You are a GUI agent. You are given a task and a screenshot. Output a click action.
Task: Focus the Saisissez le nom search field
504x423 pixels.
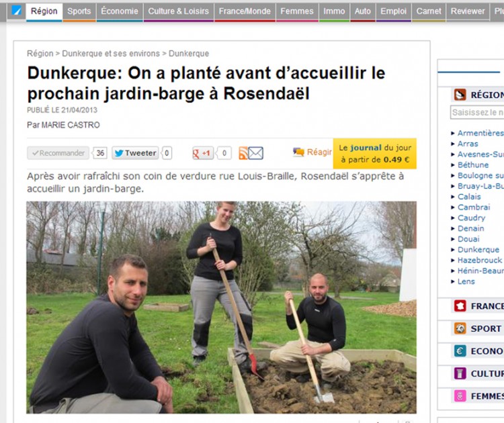[x=477, y=112]
